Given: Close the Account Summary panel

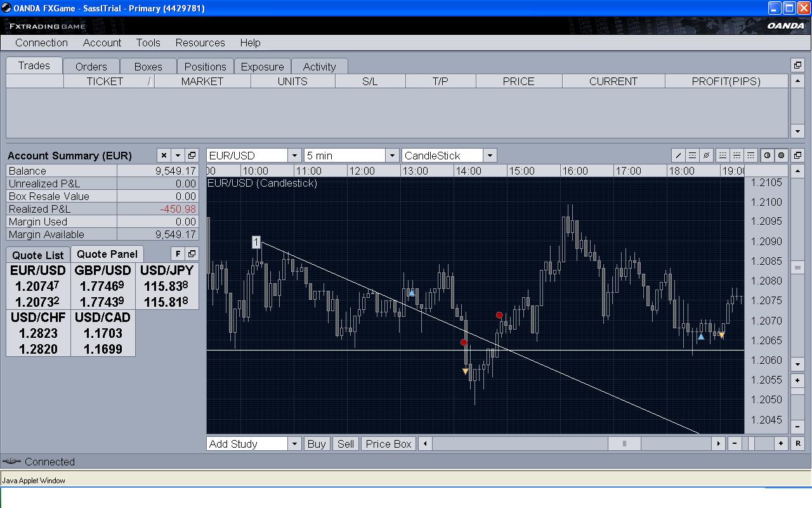Looking at the screenshot, I should point(164,155).
